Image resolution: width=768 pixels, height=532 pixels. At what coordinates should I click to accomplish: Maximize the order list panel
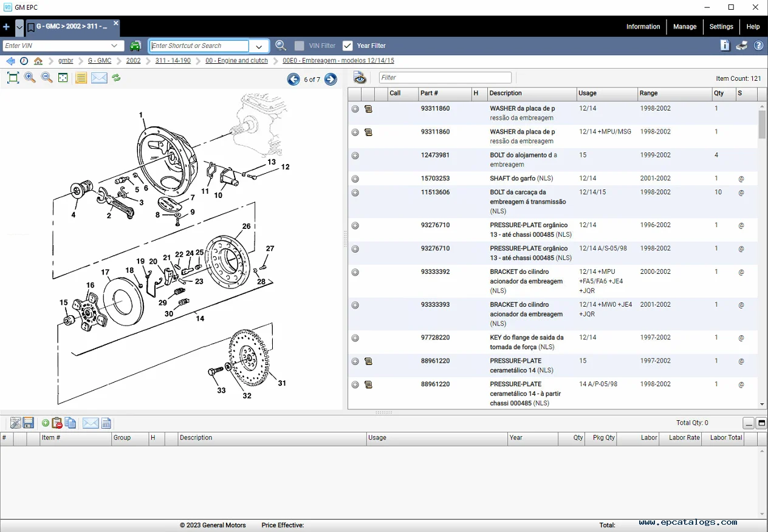tap(761, 423)
